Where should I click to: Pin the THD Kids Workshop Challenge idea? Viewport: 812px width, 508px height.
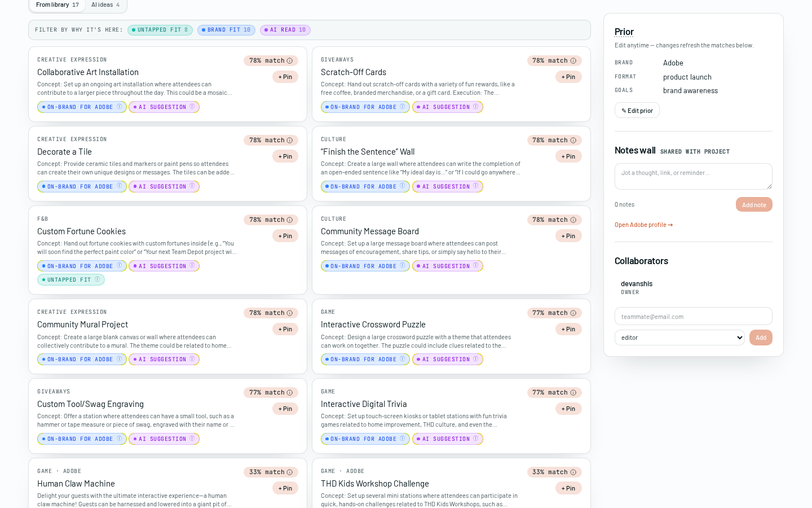(568, 488)
